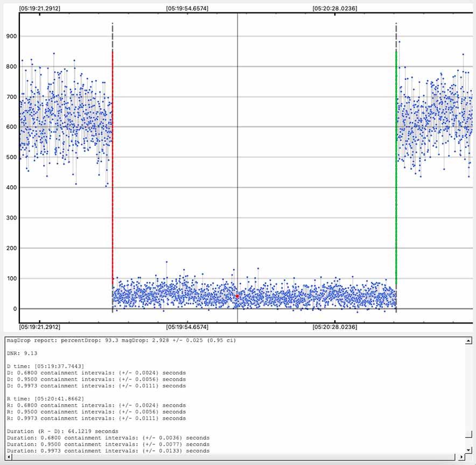Image resolution: width=476 pixels, height=465 pixels.
Task: Click the Duration (R - D) 64.1219 seconds line
Action: [62, 431]
